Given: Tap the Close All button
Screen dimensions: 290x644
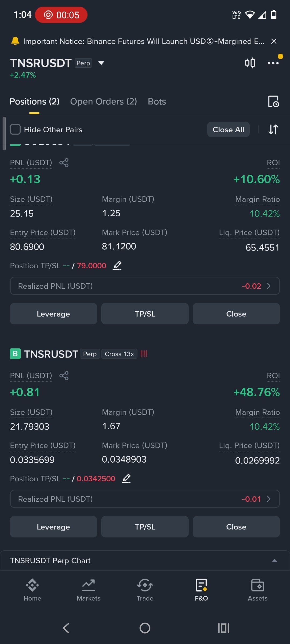Looking at the screenshot, I should point(229,129).
